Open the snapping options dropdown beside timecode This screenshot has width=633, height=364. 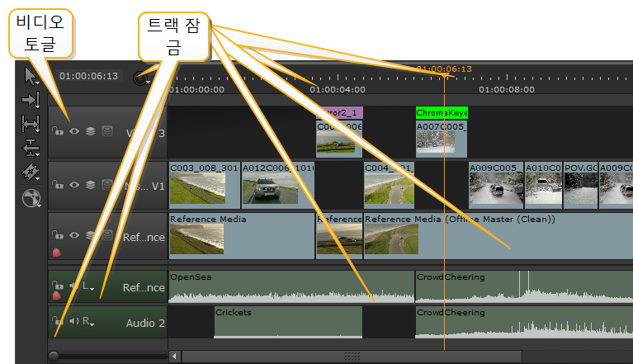pyautogui.click(x=144, y=78)
